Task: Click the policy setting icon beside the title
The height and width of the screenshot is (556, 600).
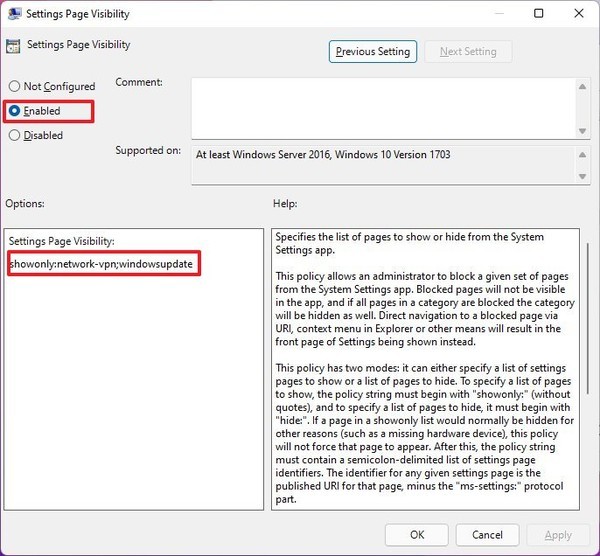Action: (x=13, y=46)
